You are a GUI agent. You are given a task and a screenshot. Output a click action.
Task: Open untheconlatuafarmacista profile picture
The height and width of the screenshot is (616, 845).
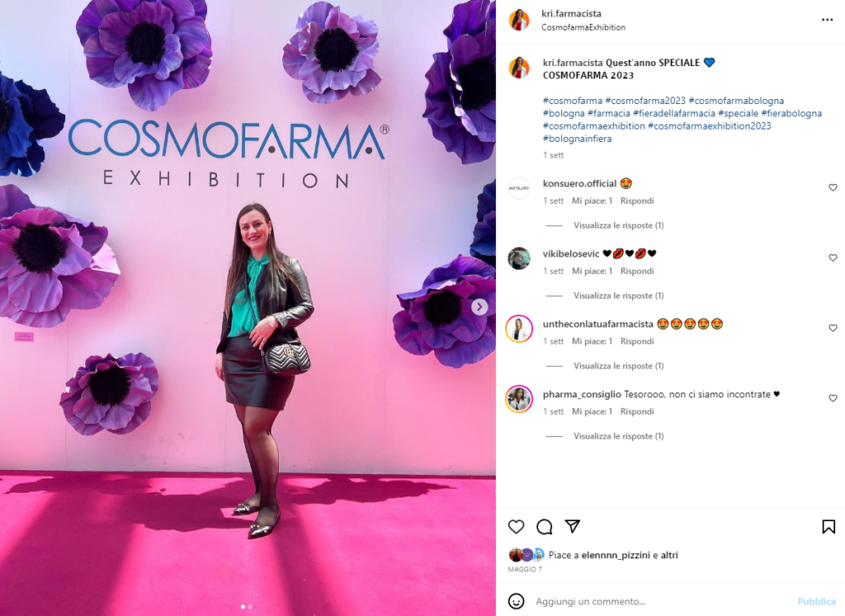pos(519,329)
